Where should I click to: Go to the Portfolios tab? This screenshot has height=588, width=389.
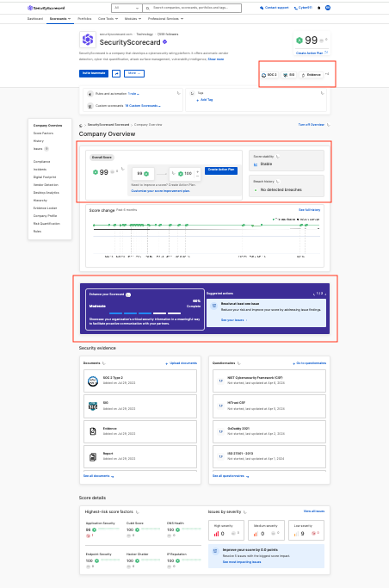pyautogui.click(x=84, y=19)
